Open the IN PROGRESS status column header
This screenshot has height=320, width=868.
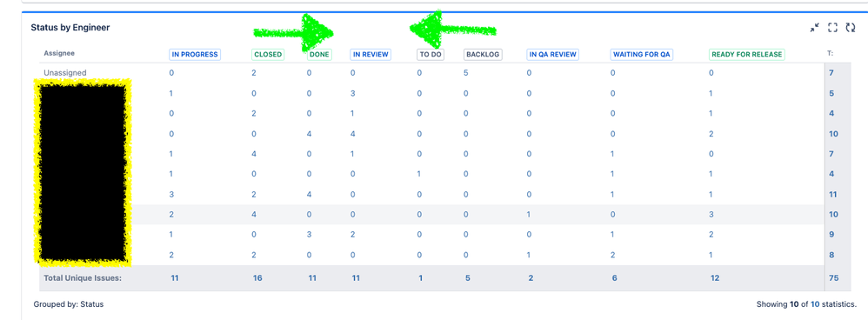pos(194,54)
